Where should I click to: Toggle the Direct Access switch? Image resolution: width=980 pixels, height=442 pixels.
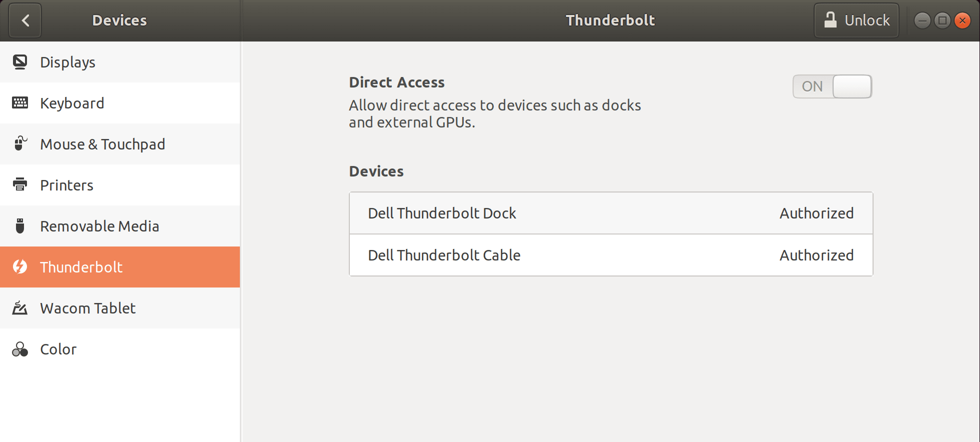pyautogui.click(x=832, y=86)
